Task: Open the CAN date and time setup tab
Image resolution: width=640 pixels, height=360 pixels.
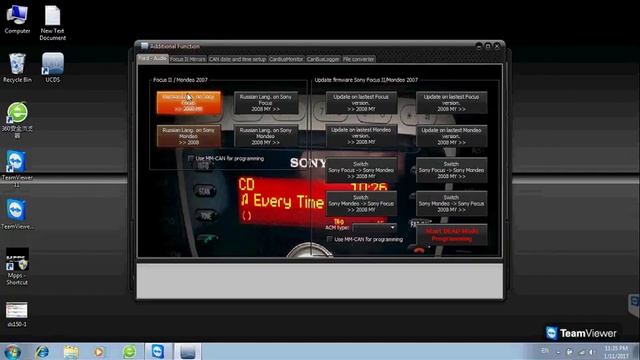Action: [237, 59]
